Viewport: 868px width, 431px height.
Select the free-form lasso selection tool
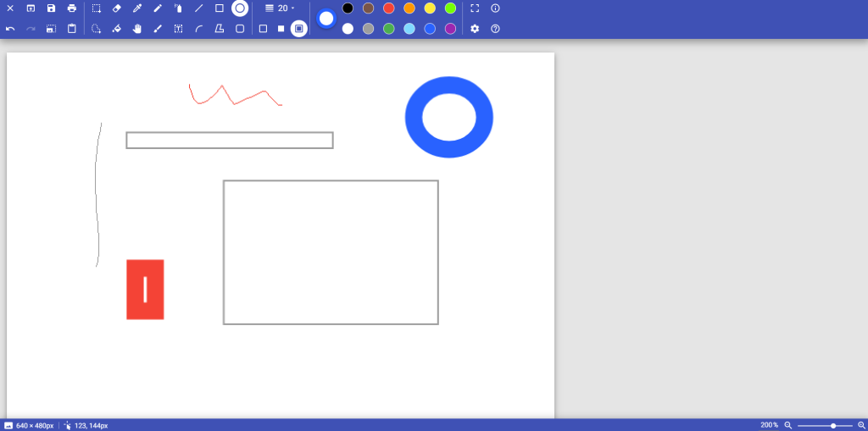pyautogui.click(x=97, y=29)
